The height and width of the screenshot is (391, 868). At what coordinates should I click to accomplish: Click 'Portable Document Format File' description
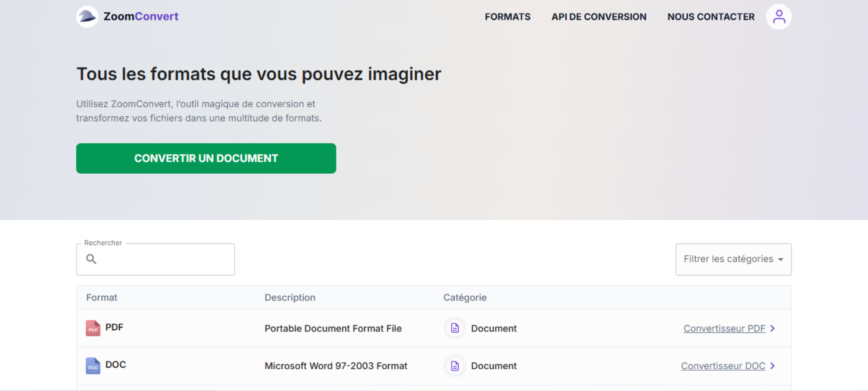(x=333, y=328)
